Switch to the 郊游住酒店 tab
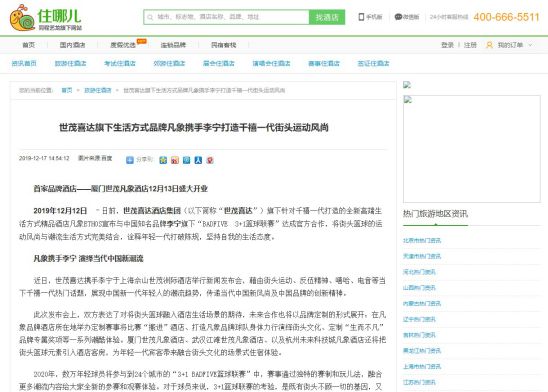The height and width of the screenshot is (392, 548). pos(169,63)
